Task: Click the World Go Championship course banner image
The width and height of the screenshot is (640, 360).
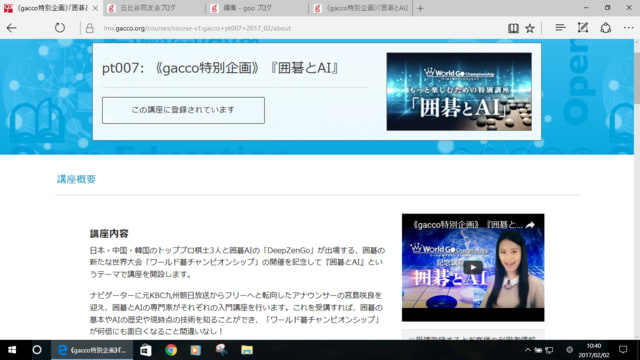Action: tap(459, 91)
